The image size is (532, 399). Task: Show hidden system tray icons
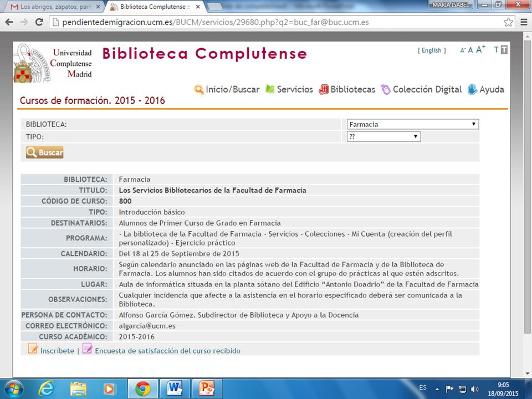437,389
